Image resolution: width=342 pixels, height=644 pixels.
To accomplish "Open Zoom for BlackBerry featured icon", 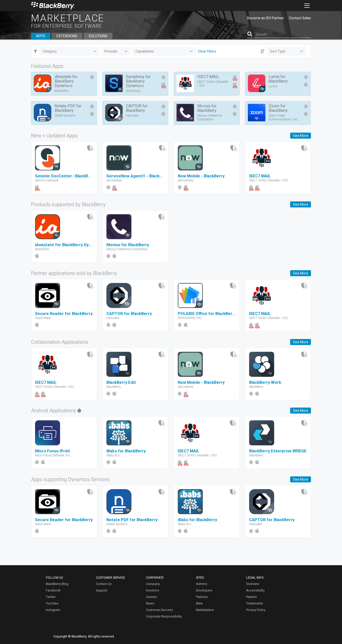I will click(x=257, y=113).
